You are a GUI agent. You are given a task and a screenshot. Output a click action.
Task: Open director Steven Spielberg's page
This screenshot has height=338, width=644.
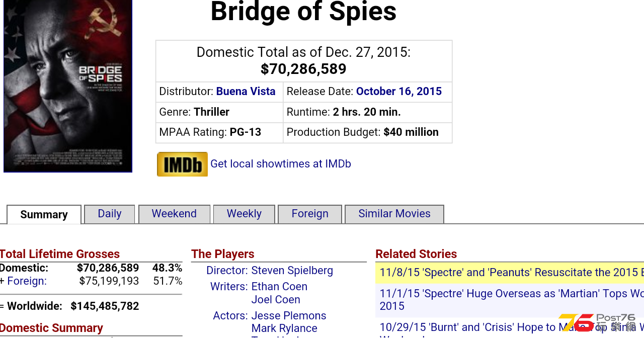tap(292, 271)
